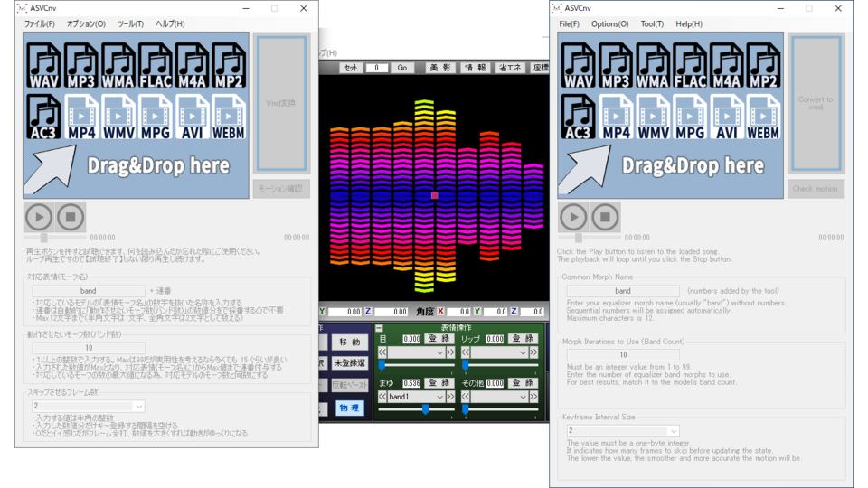Click the Go button in the middle window
This screenshot has width=868, height=488.
pos(402,68)
